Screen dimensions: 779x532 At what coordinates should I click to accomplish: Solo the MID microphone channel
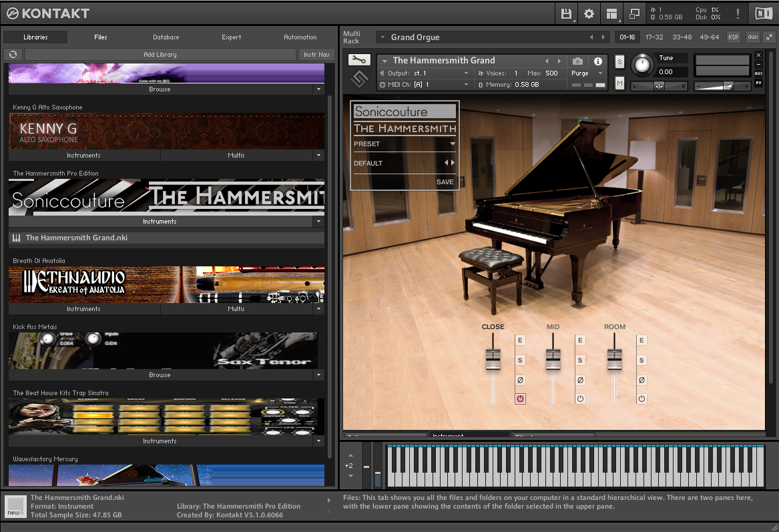(580, 360)
